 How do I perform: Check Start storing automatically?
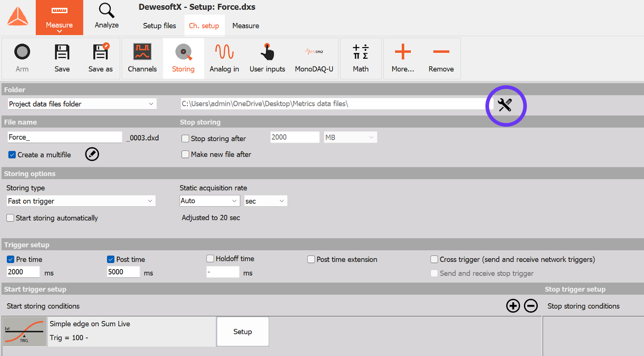click(10, 218)
